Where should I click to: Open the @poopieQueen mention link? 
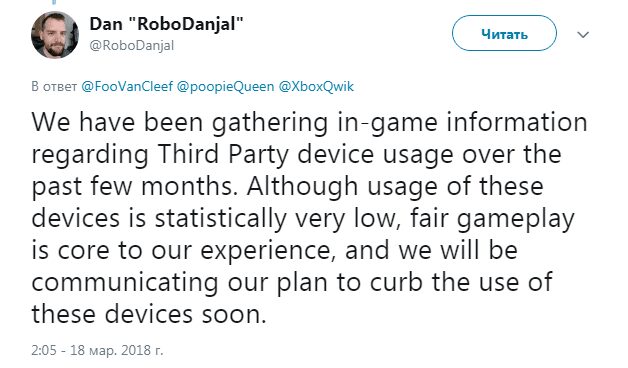225,86
